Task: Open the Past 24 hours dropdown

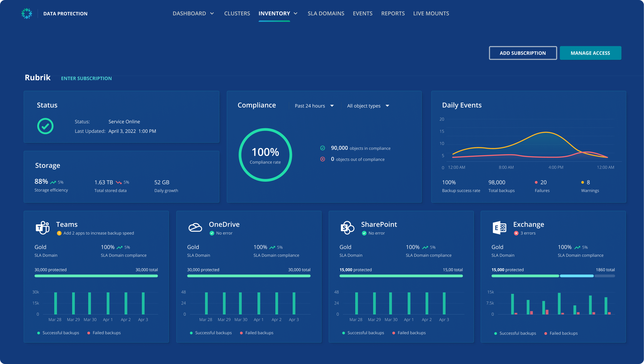Action: (314, 106)
